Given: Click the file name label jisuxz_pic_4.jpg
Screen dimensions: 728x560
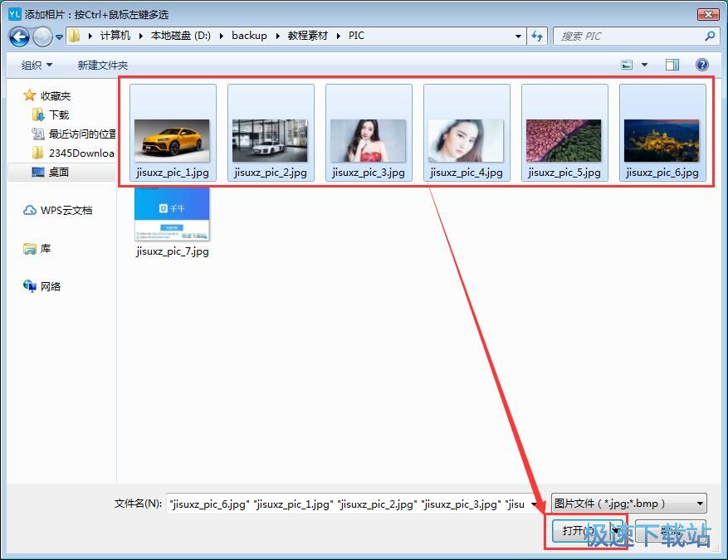Looking at the screenshot, I should [467, 173].
